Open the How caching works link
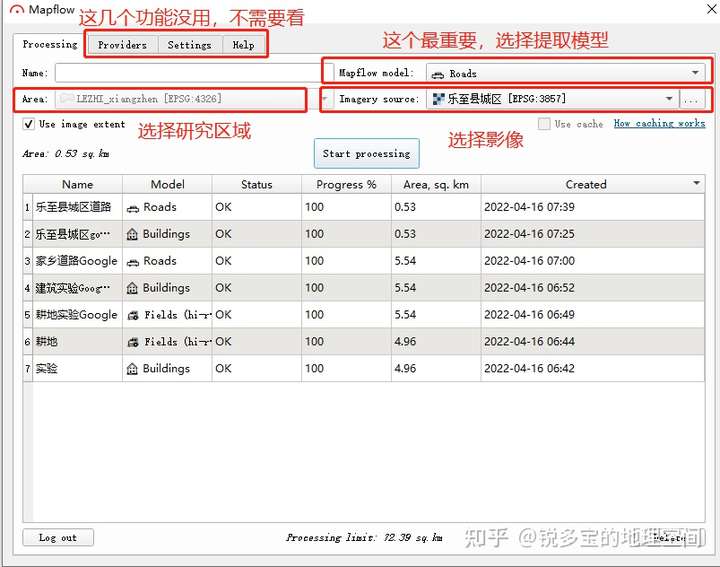 (x=659, y=124)
